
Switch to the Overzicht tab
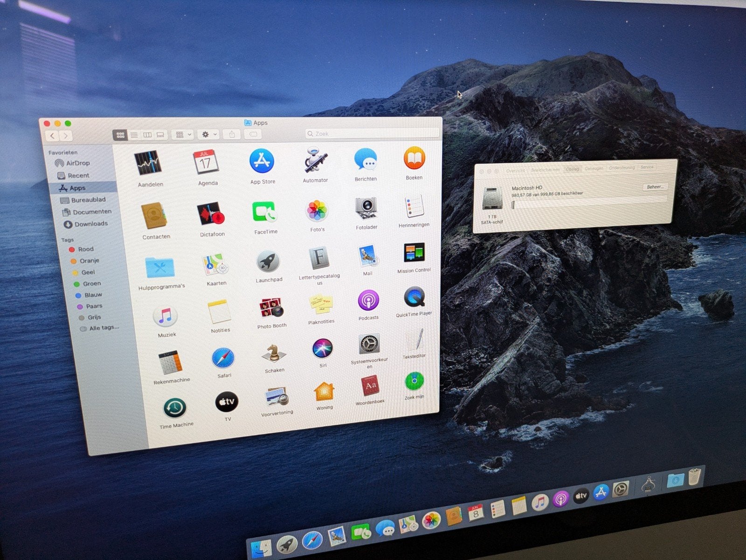pyautogui.click(x=516, y=171)
